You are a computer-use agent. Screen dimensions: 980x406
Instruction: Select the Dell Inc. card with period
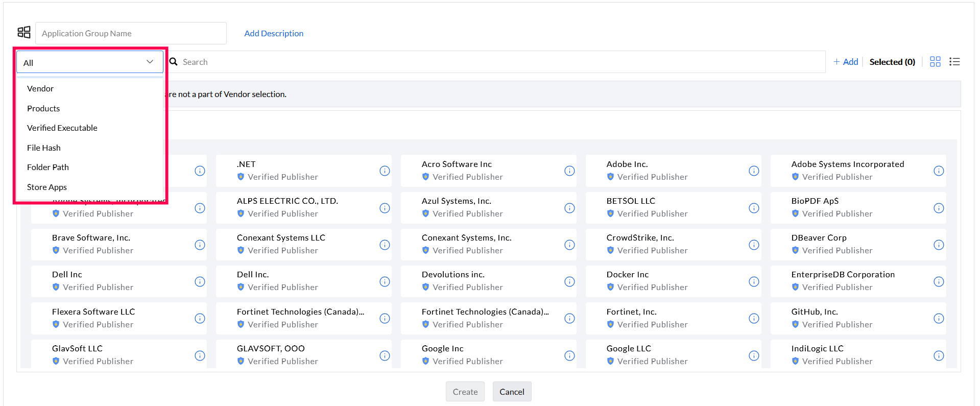[304, 281]
